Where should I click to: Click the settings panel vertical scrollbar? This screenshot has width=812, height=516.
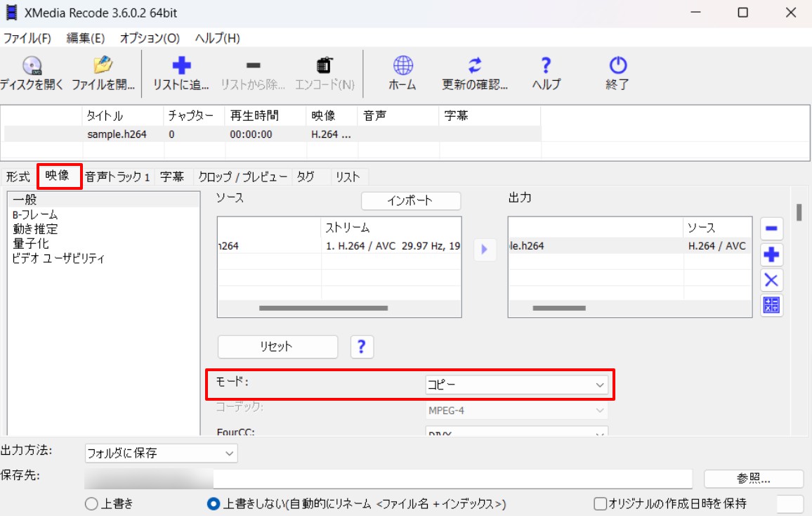coord(799,212)
